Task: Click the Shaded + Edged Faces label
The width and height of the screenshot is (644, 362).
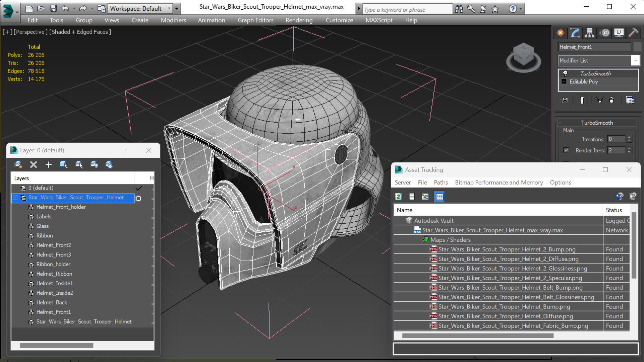Action: coord(80,32)
